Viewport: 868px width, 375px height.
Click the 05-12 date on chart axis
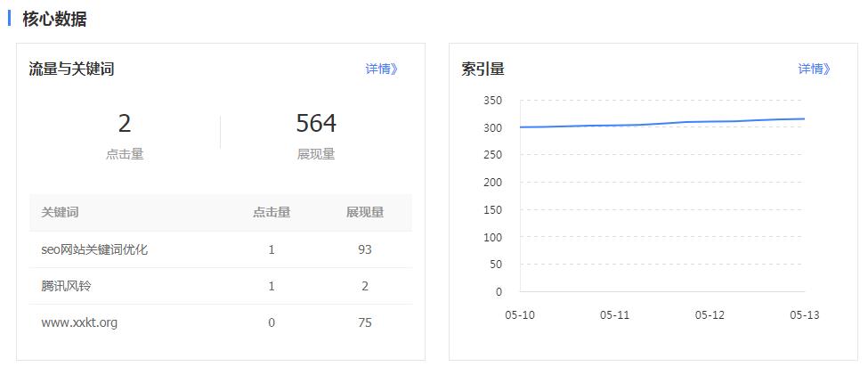point(710,314)
